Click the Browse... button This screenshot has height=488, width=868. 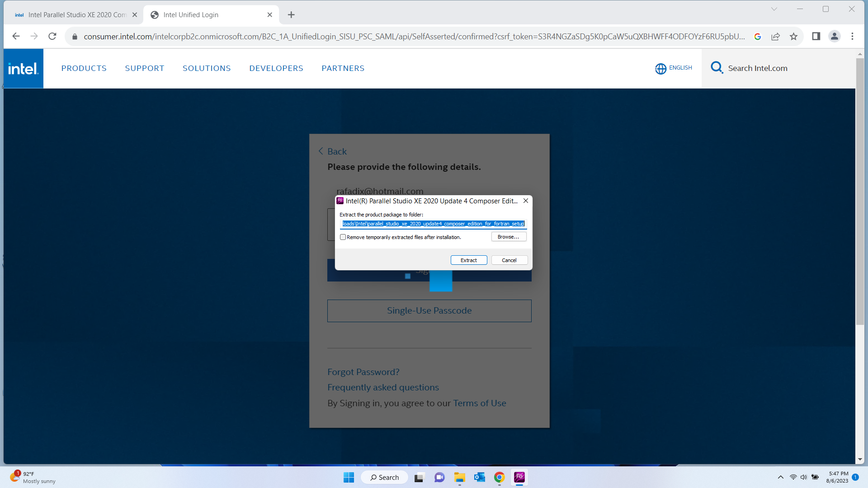click(509, 237)
